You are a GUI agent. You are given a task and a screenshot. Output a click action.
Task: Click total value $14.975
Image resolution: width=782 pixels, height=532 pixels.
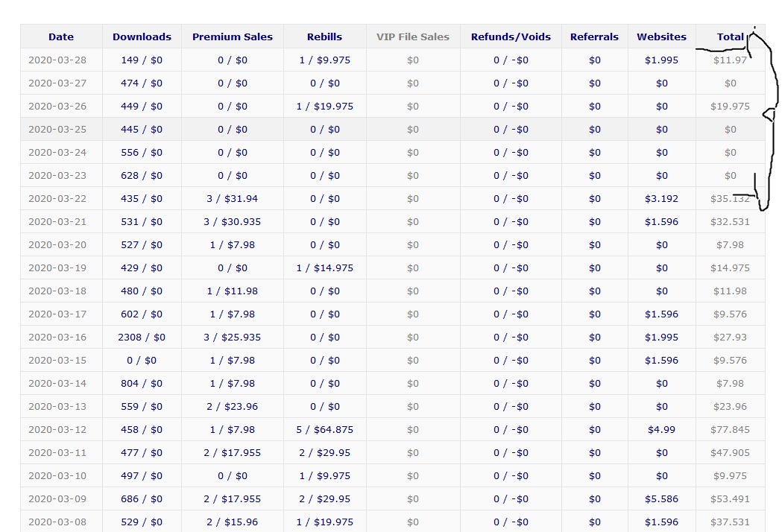click(x=730, y=268)
